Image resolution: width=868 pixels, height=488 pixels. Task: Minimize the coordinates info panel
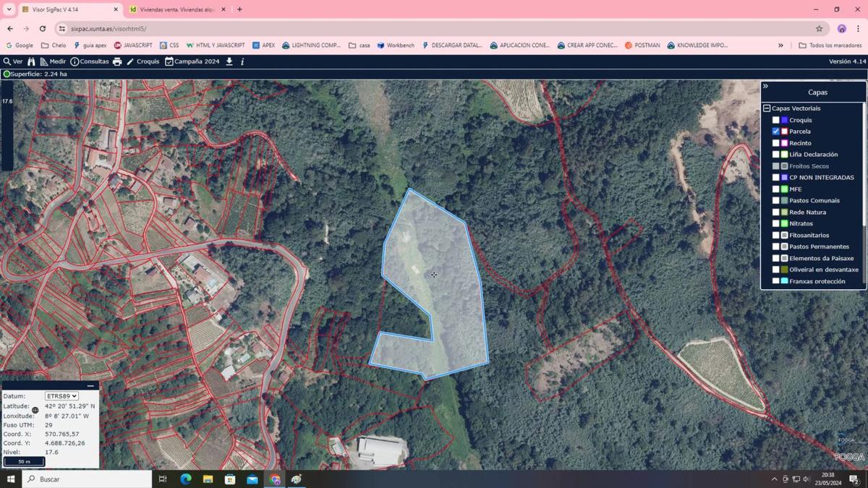point(90,386)
